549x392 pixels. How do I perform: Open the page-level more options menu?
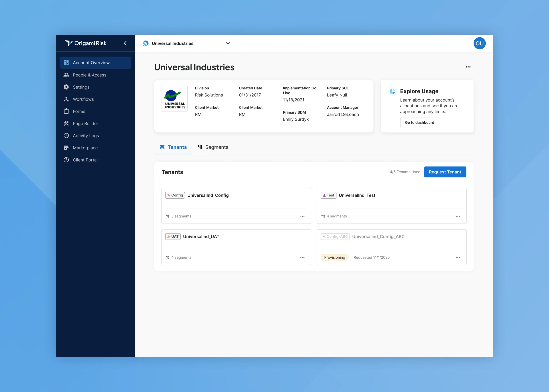468,67
